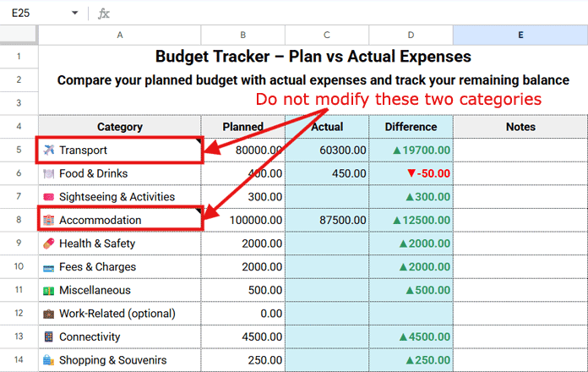
Task: Click the plate icon beside Food & Drinks
Action: [x=49, y=174]
